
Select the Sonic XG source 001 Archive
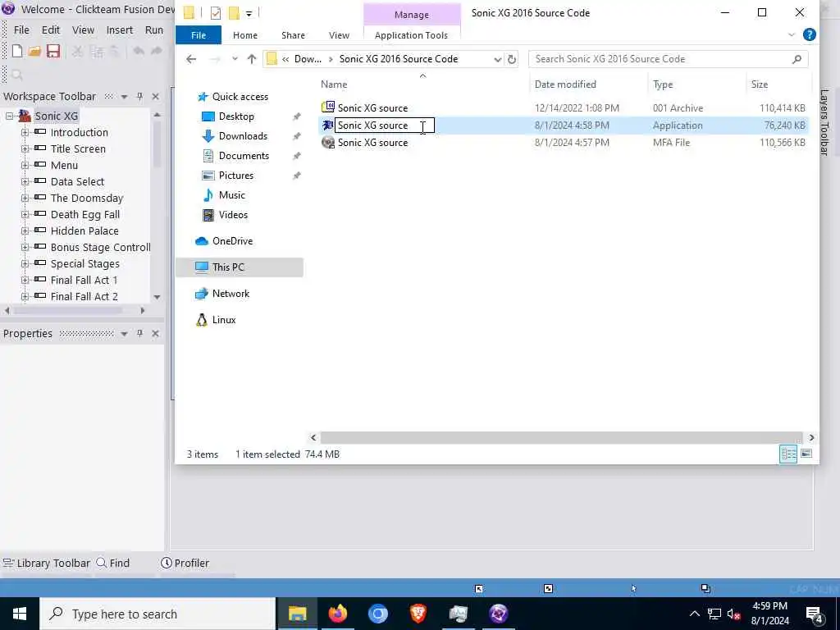[x=563, y=108]
